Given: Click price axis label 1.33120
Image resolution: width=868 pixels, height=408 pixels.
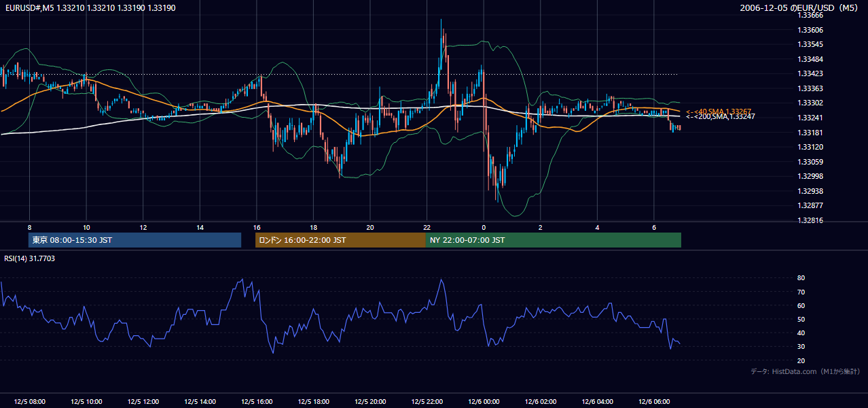Looking at the screenshot, I should [x=810, y=147].
